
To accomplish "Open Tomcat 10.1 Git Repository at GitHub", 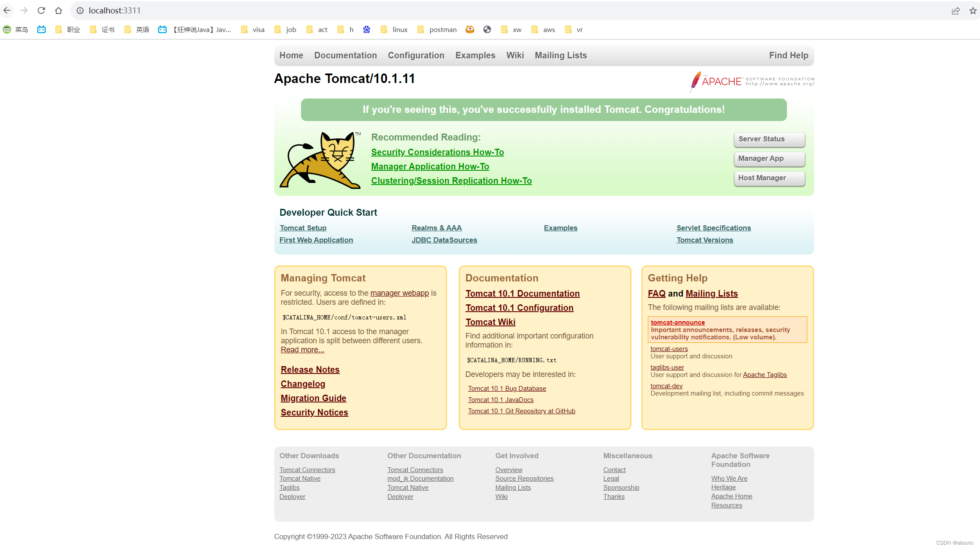I will [522, 411].
